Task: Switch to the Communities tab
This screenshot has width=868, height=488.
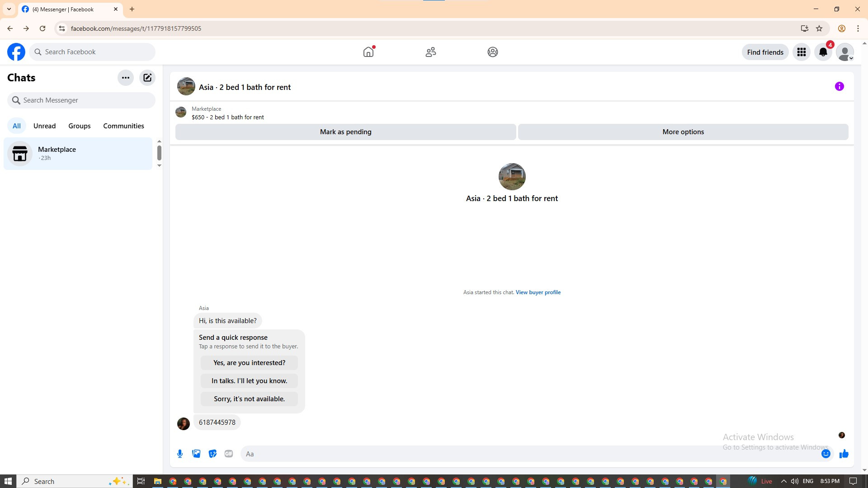Action: tap(123, 126)
